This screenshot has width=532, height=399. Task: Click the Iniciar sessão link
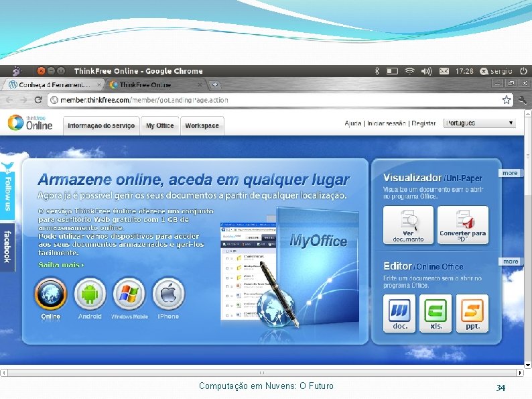click(x=387, y=123)
